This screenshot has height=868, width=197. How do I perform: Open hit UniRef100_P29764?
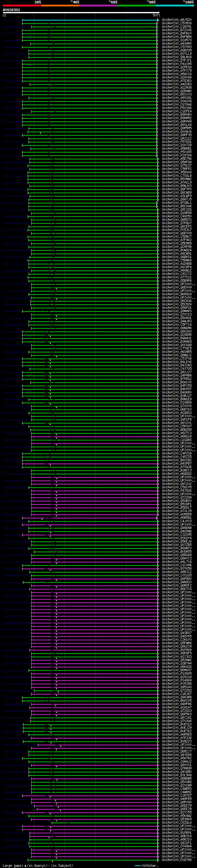point(177,155)
